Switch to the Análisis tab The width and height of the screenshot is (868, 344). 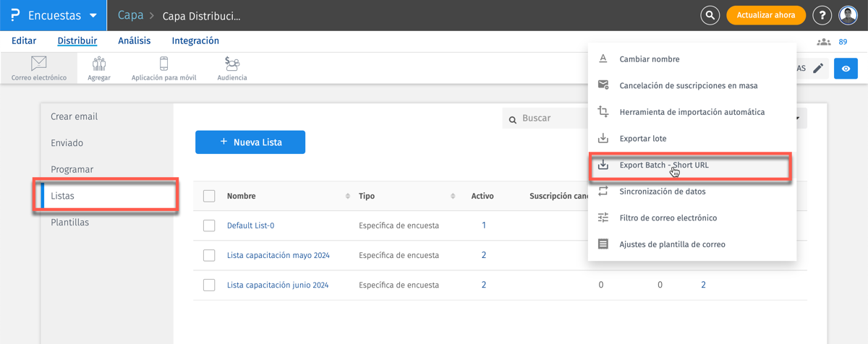click(135, 41)
